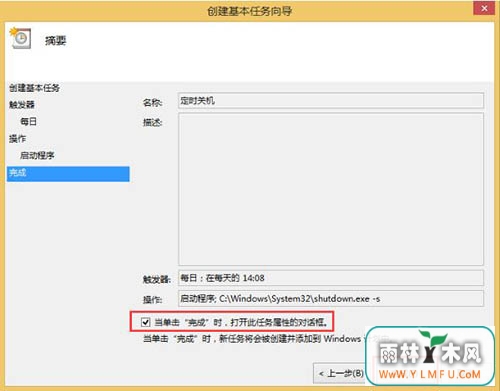The height and width of the screenshot is (391, 500).
Task: Click the 描述: label
Action: pyautogui.click(x=153, y=123)
